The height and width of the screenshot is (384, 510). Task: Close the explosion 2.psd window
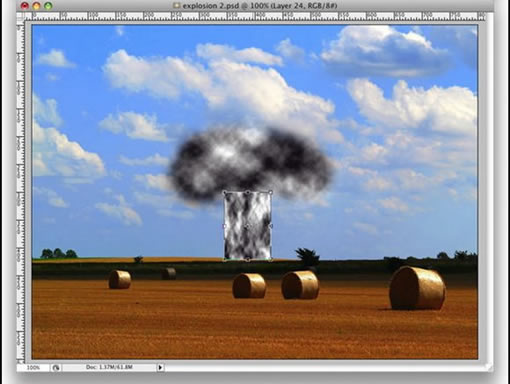pyautogui.click(x=24, y=6)
